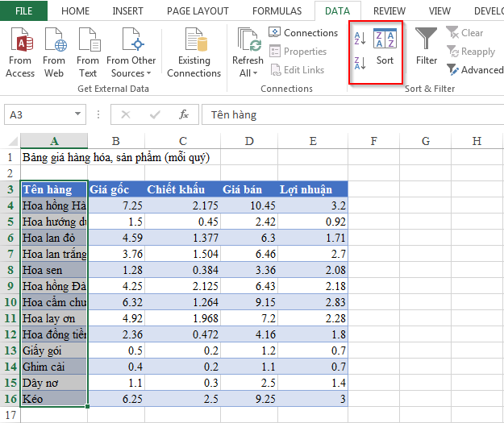Click the formula bar text Tên hàng

click(234, 114)
